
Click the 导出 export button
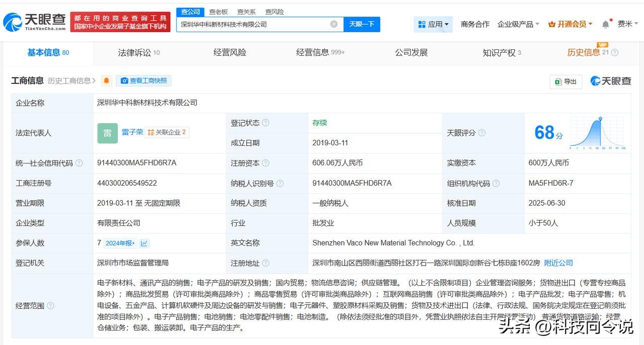click(566, 81)
